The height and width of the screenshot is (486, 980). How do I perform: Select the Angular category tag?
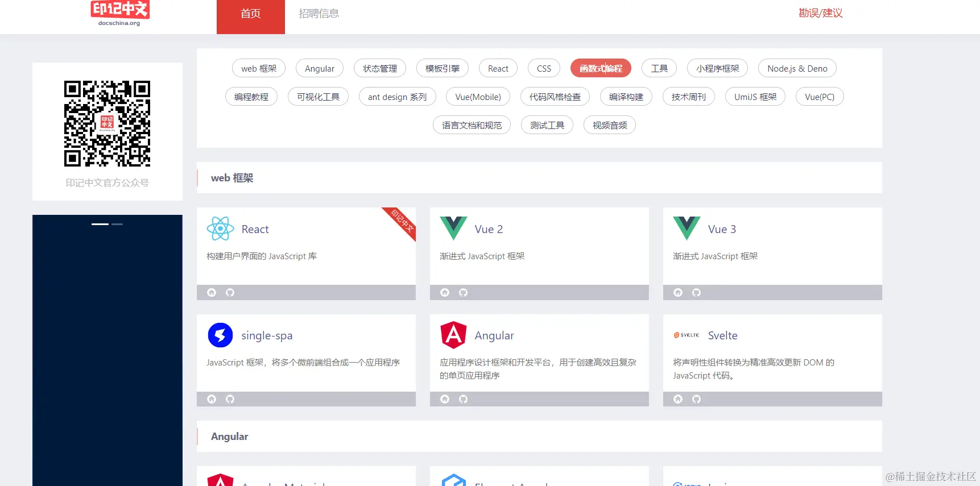[x=320, y=68]
